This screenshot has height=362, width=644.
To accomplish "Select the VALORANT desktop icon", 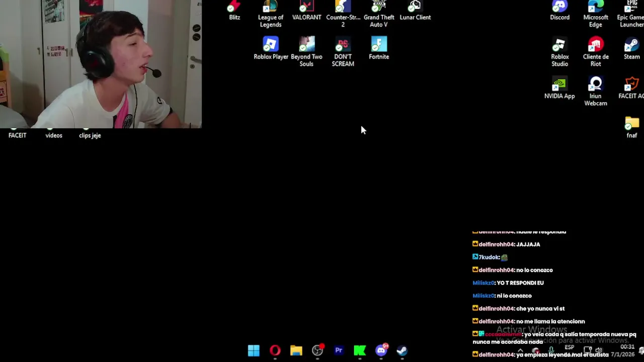I will click(x=306, y=10).
